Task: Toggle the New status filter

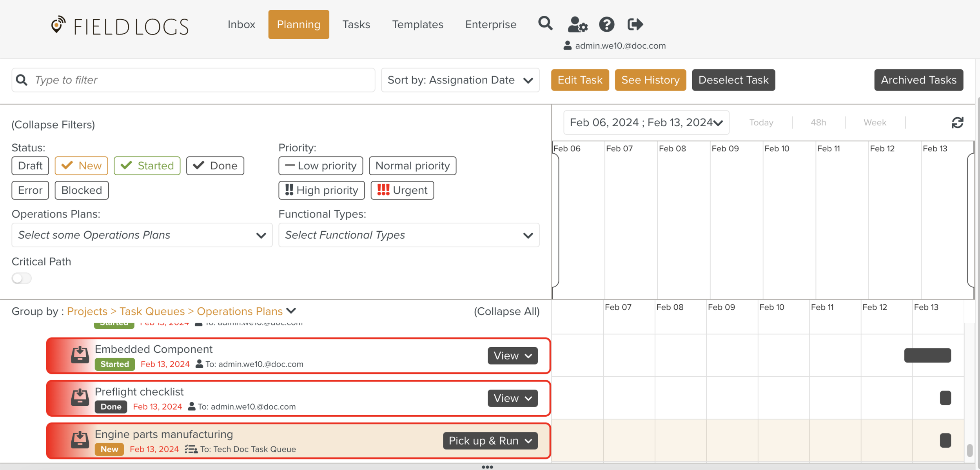Action: pyautogui.click(x=82, y=166)
